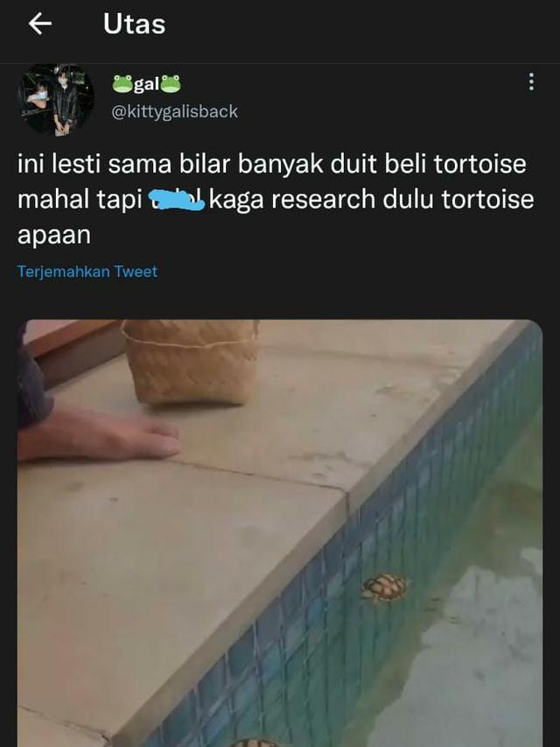Select the tweet text starting "ini lesti"
This screenshot has height=747, width=560.
click(x=276, y=199)
